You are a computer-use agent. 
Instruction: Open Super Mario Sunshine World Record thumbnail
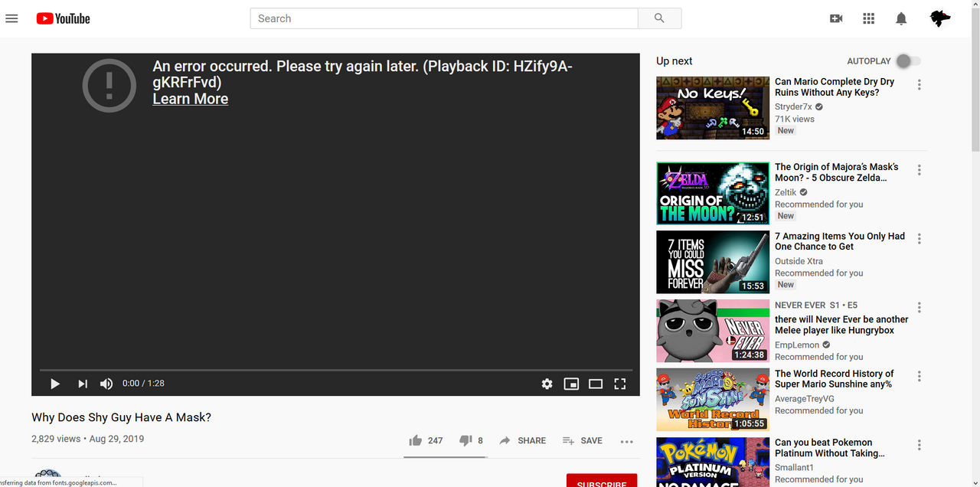tap(713, 400)
